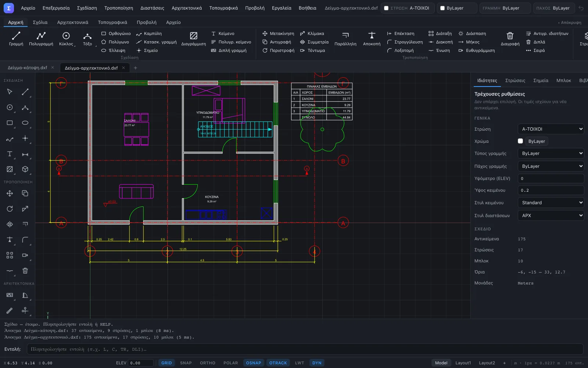Toggle GRID in the status bar

point(166,363)
